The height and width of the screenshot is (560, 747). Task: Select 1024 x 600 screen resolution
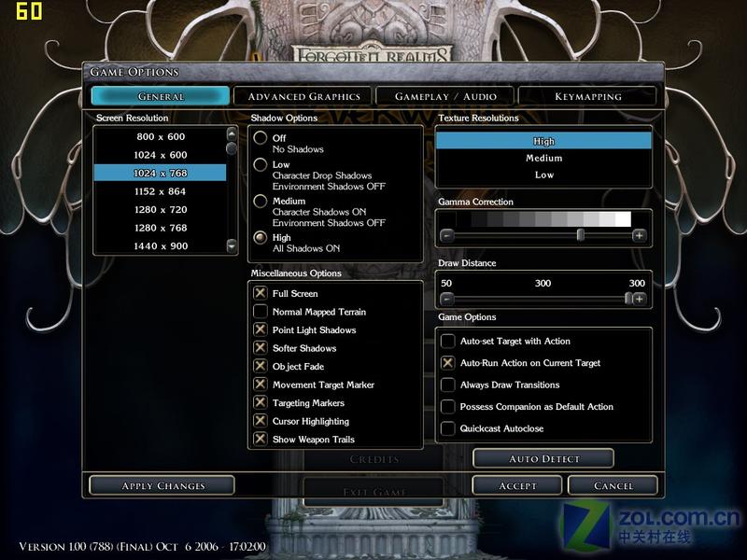(x=160, y=155)
